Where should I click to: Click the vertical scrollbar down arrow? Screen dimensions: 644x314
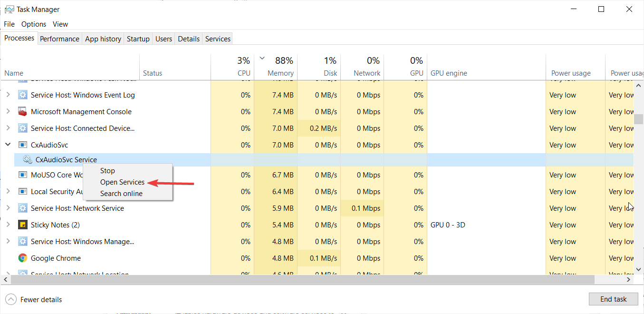click(x=639, y=269)
